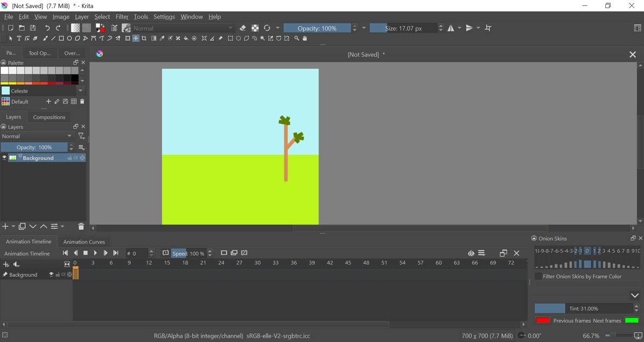Delete the selected layer with the trash button
Image resolution: width=644 pixels, height=342 pixels.
[x=81, y=226]
